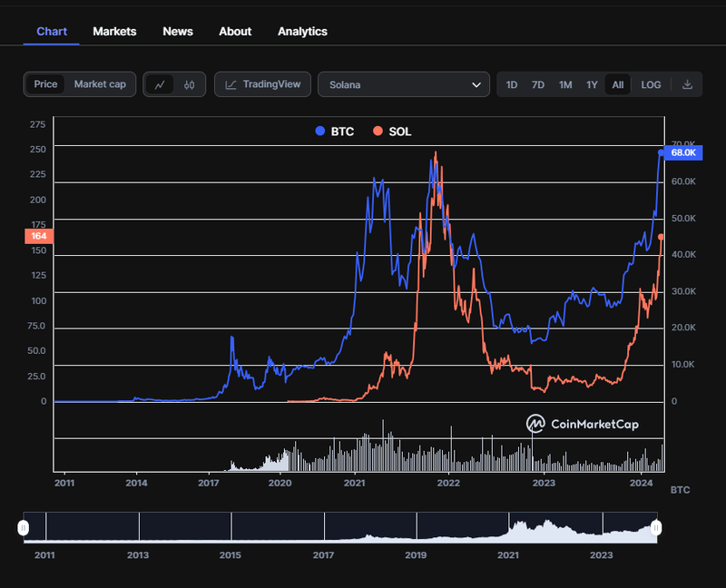Click the Solana dropdown chevron arrow

pyautogui.click(x=476, y=84)
